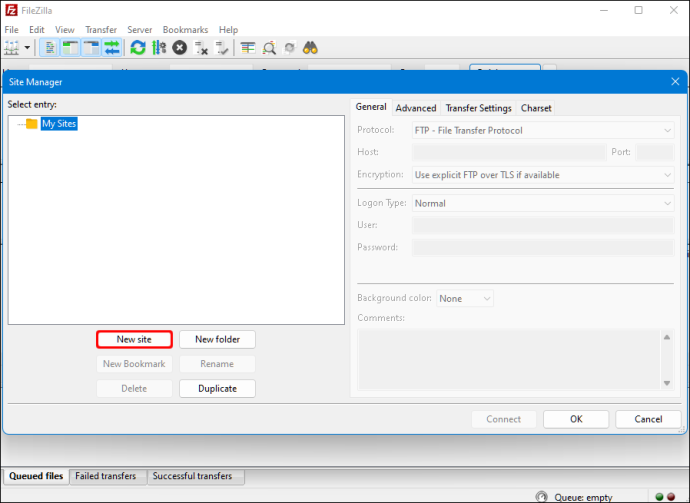
Task: Click the red activity indicator light
Action: pos(671,497)
